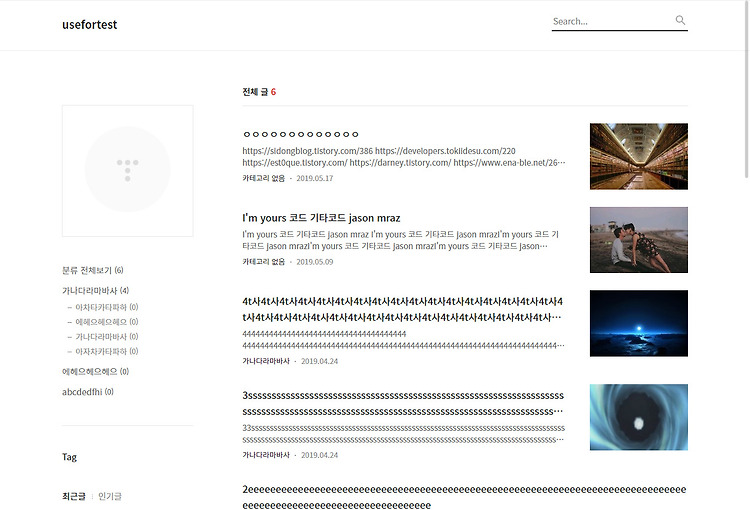The image size is (750, 510).
Task: Open post I'm yours 코드 기타코드 jason mraz
Action: click(321, 218)
